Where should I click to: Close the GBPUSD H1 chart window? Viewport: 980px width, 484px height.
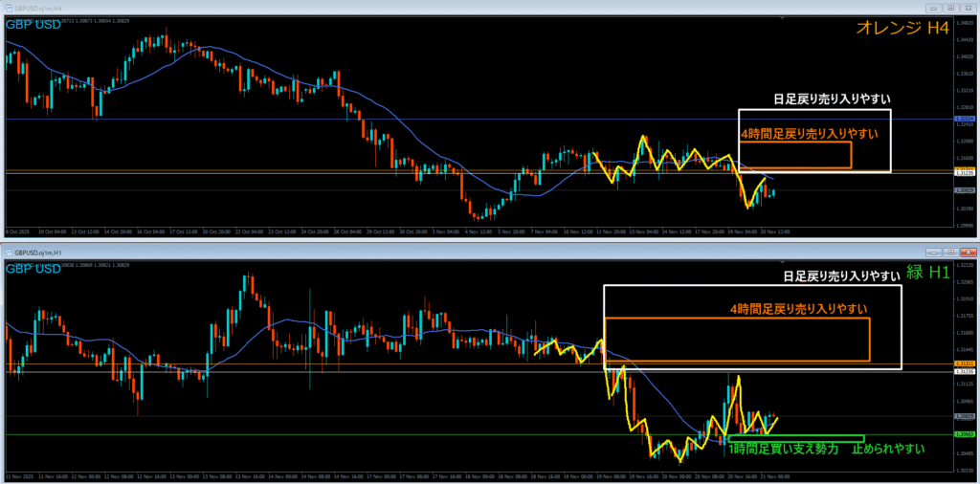(969, 253)
